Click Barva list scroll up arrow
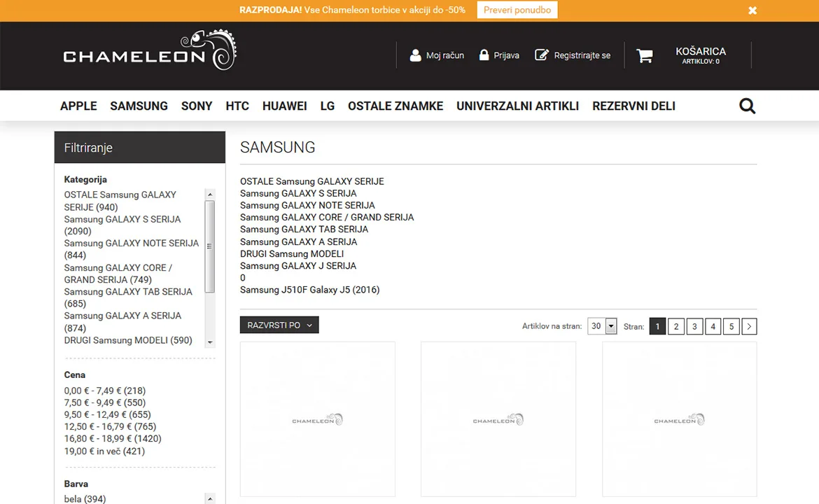Image resolution: width=819 pixels, height=504 pixels. coord(210,499)
